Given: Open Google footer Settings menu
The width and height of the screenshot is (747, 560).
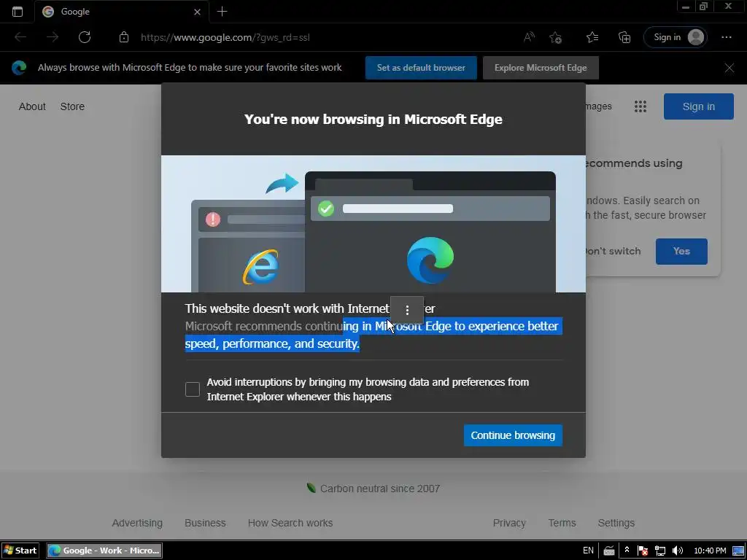Looking at the screenshot, I should [x=616, y=523].
